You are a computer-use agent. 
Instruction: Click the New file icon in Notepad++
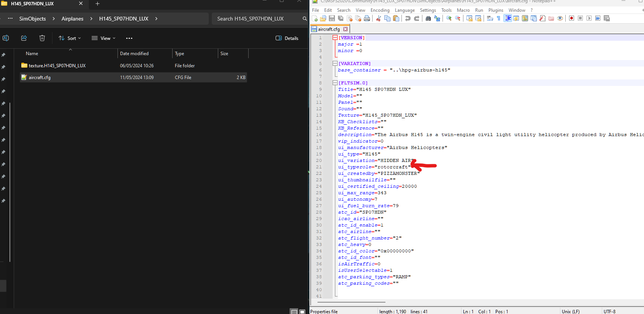(314, 18)
